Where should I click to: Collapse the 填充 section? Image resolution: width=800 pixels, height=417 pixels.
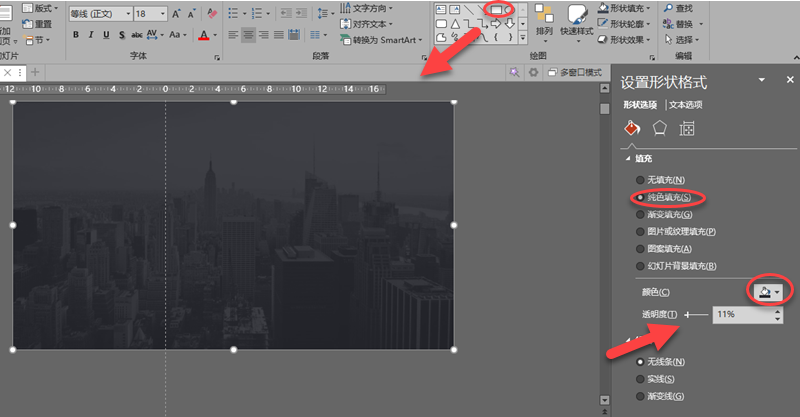(628, 159)
